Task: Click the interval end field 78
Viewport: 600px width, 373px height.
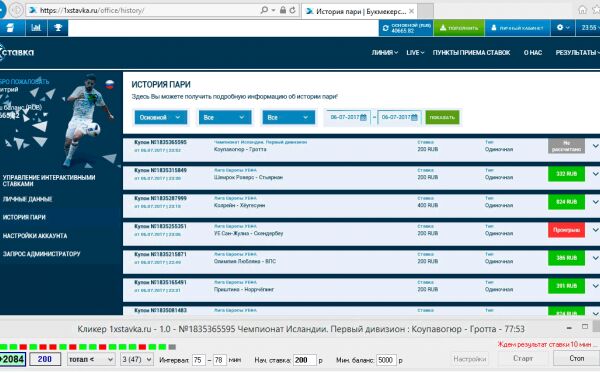Action: 219,360
